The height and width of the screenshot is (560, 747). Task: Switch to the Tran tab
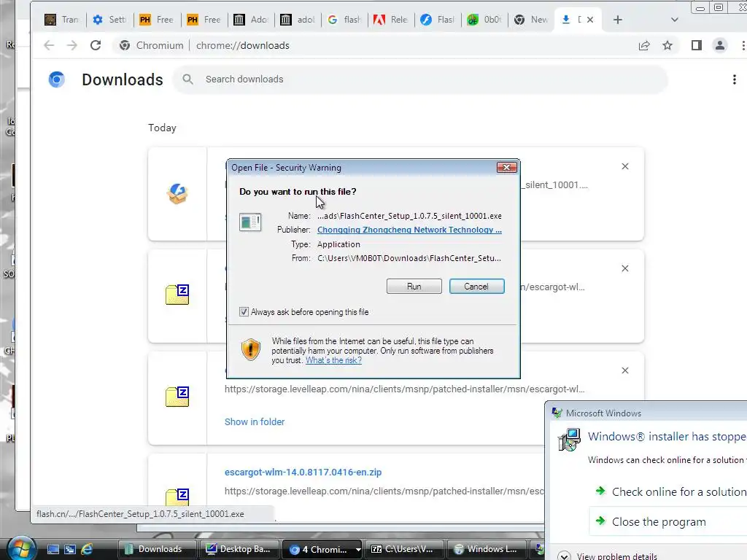(63, 20)
